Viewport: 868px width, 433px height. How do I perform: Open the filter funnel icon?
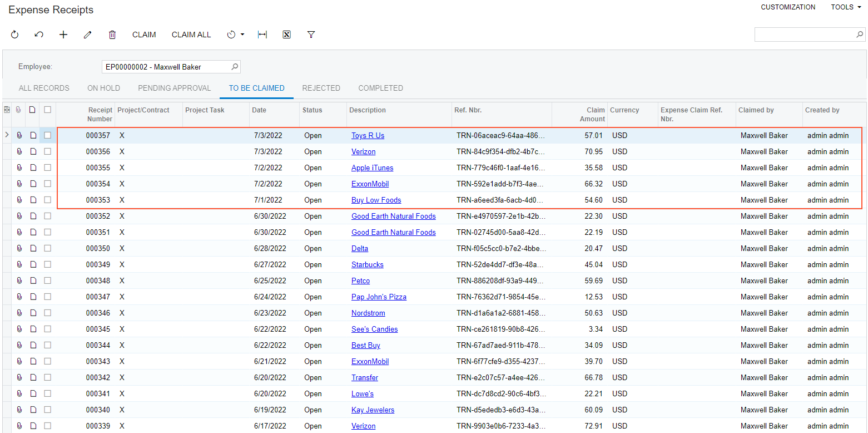tap(311, 35)
